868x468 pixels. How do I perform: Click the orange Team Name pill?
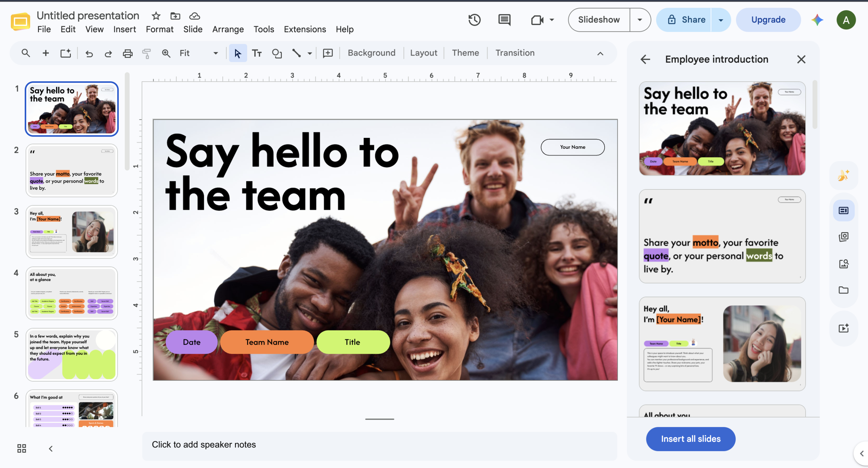click(x=267, y=342)
